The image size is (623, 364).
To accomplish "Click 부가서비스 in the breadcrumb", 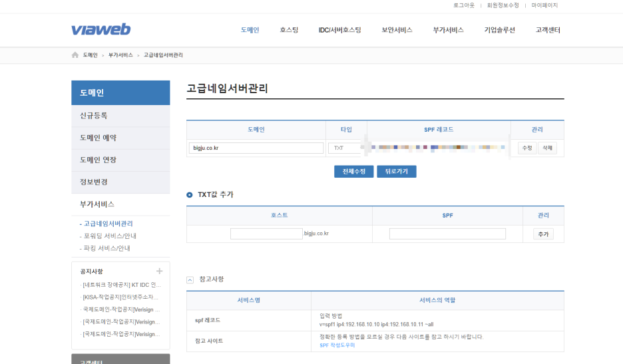I will tap(120, 55).
